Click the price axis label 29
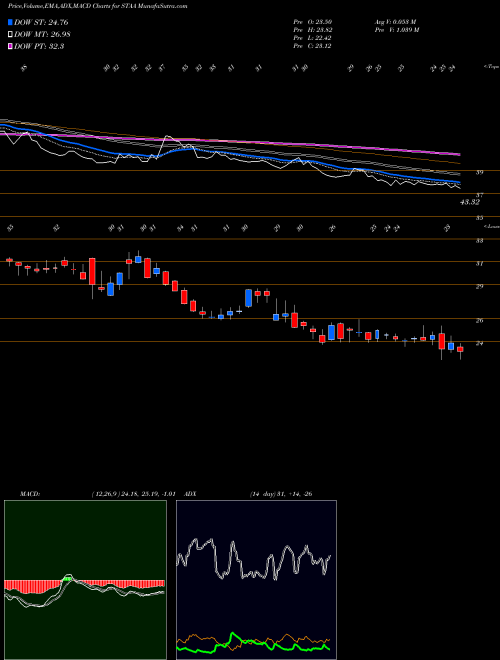This screenshot has height=660, width=500. 480,286
